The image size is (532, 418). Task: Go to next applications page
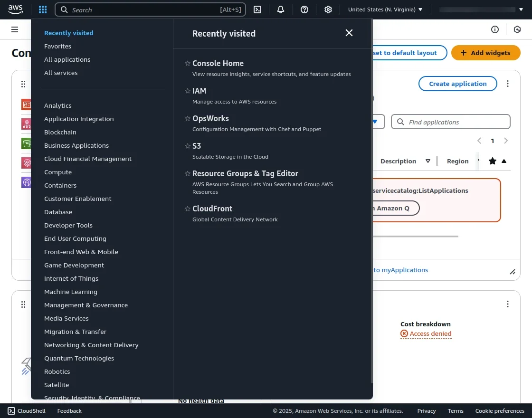click(x=506, y=141)
